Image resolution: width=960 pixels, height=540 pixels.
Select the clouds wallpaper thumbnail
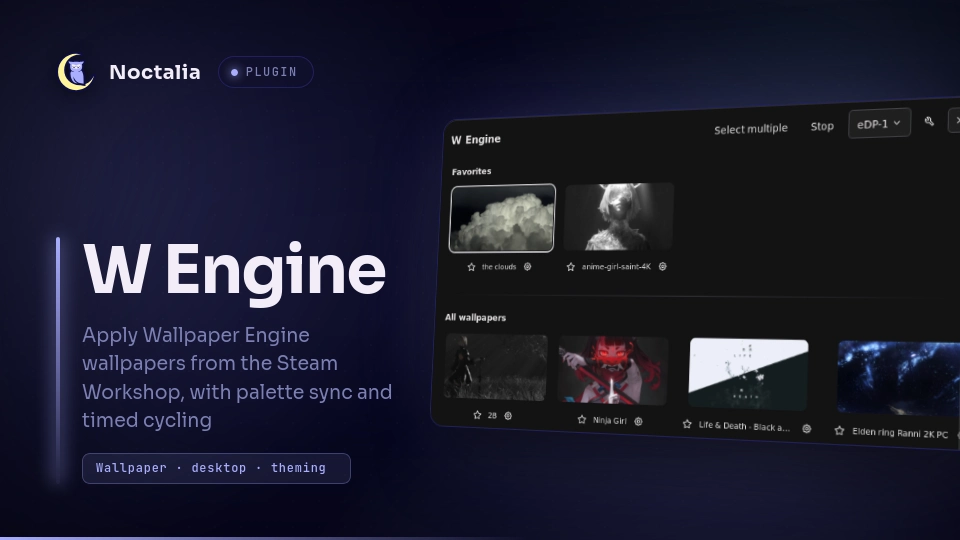503,218
